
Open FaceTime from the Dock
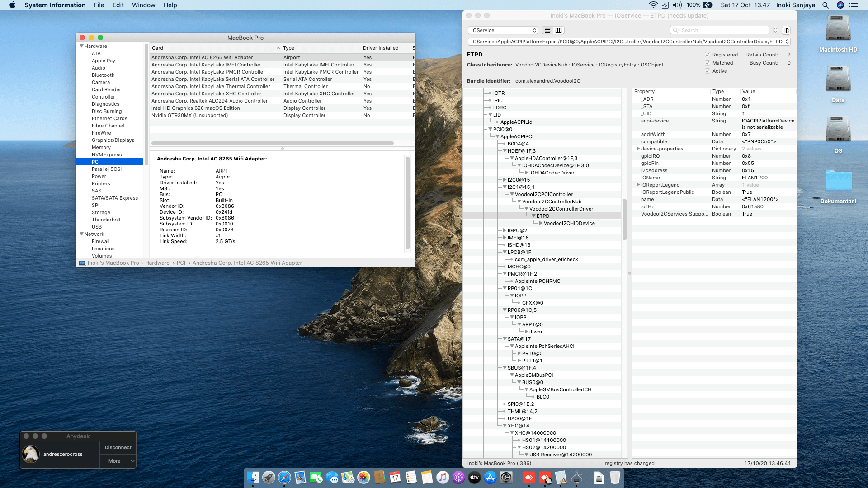[x=316, y=477]
